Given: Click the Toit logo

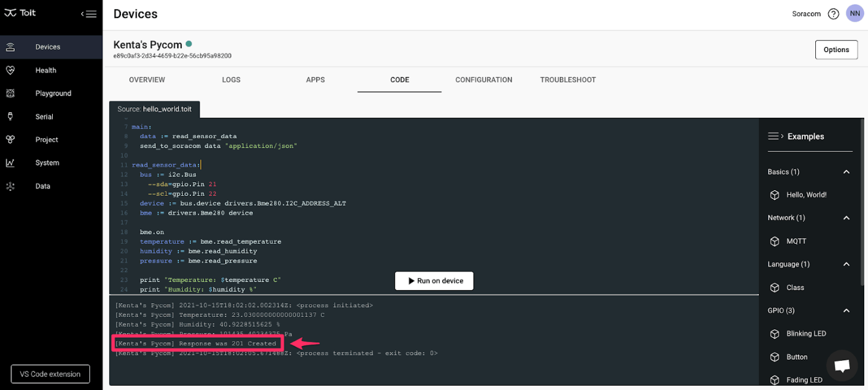Looking at the screenshot, I should point(20,13).
